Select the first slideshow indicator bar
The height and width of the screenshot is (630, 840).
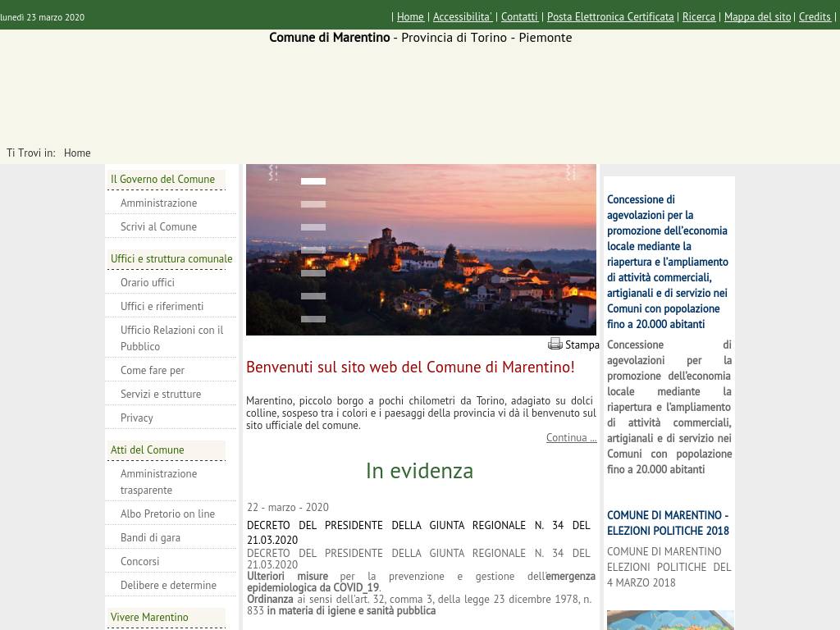coord(313,181)
